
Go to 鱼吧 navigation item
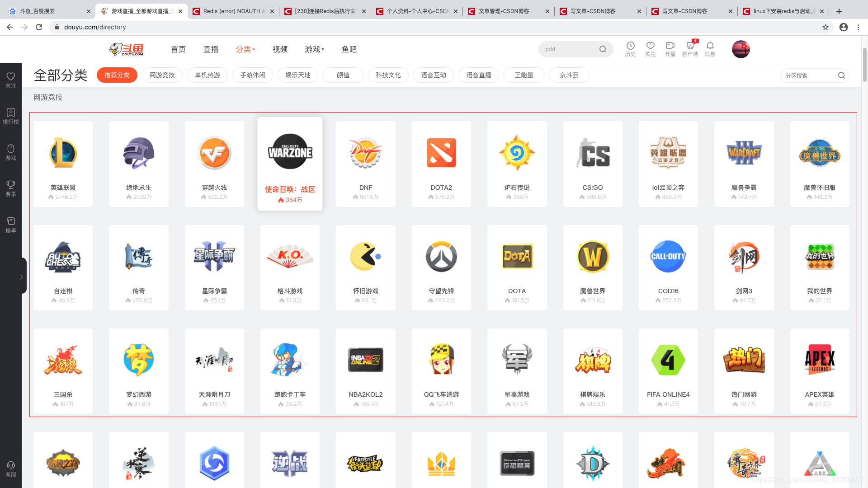click(349, 49)
